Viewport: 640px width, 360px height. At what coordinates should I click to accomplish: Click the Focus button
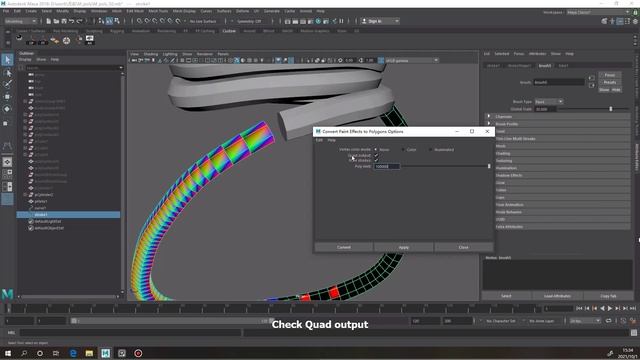click(x=610, y=75)
